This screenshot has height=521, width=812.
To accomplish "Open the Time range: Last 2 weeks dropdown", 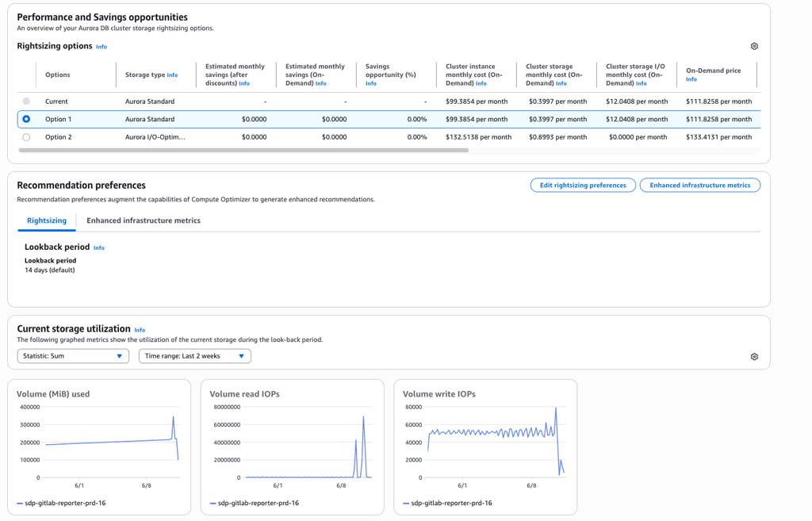I will tap(195, 356).
